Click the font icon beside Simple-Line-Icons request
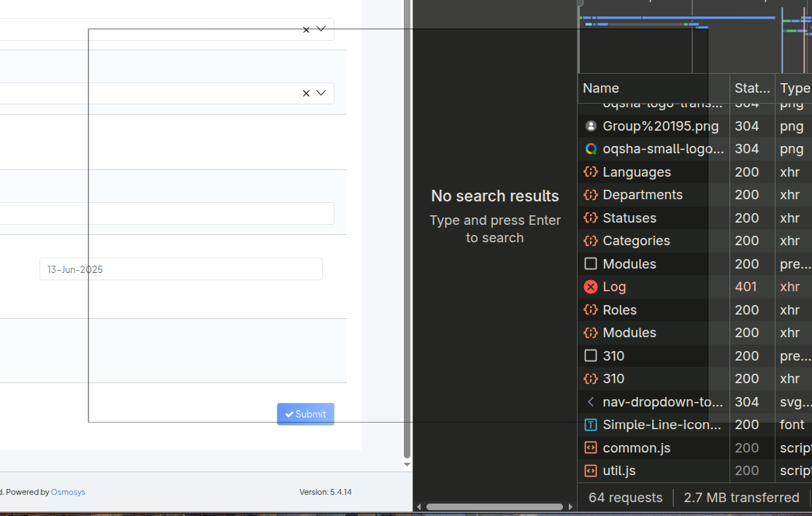This screenshot has width=812, height=516. coord(591,425)
